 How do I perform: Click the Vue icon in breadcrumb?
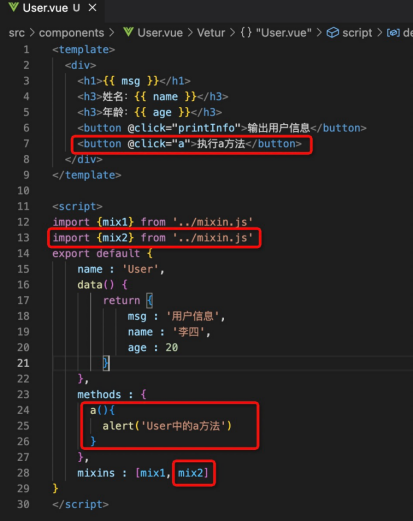(128, 32)
